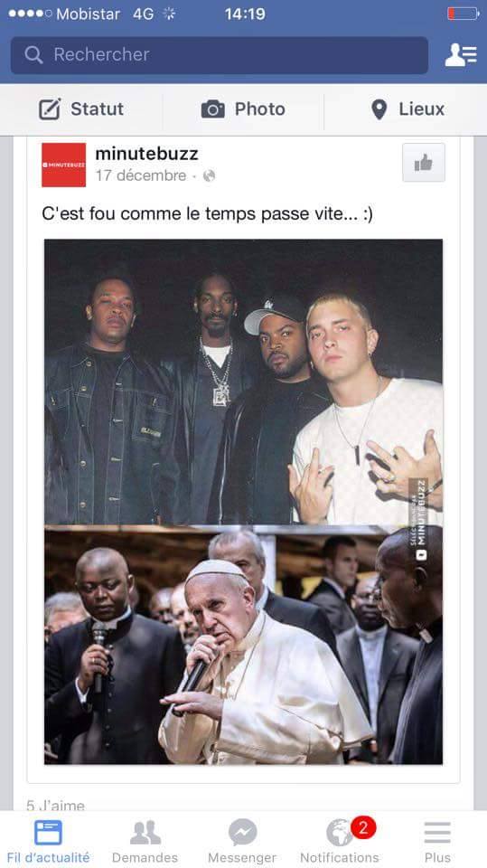Tap the battery indicator in status bar
Viewport: 487px width, 868px height.
pyautogui.click(x=464, y=14)
